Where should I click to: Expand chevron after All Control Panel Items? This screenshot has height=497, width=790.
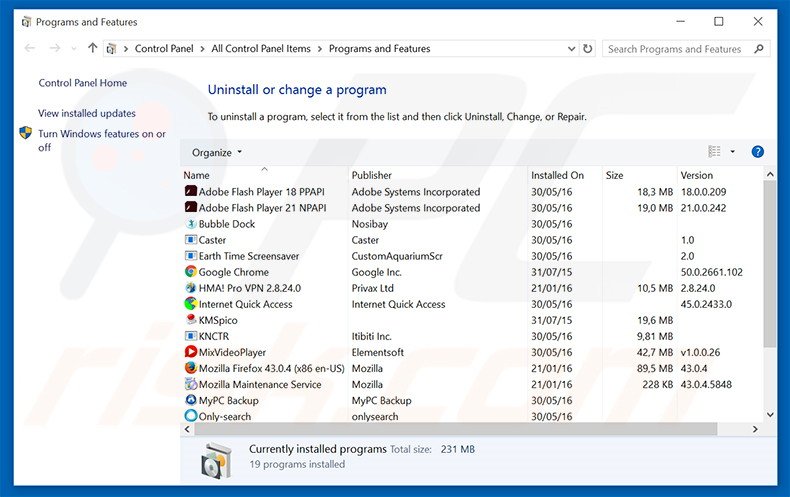point(319,49)
